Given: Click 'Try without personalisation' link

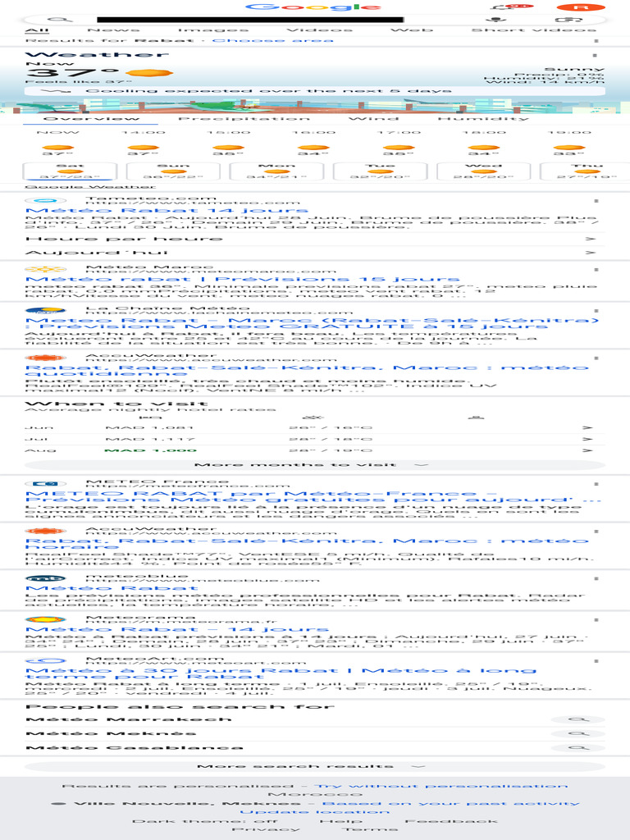Looking at the screenshot, I should [441, 786].
